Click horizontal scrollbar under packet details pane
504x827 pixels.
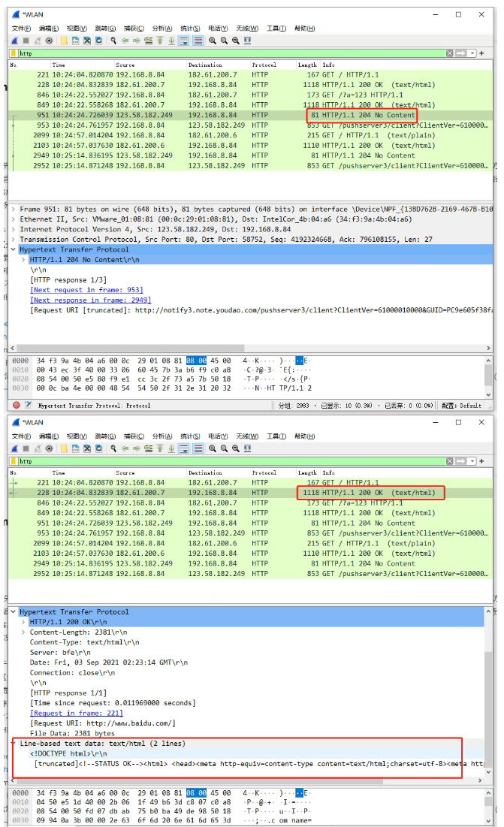click(251, 348)
